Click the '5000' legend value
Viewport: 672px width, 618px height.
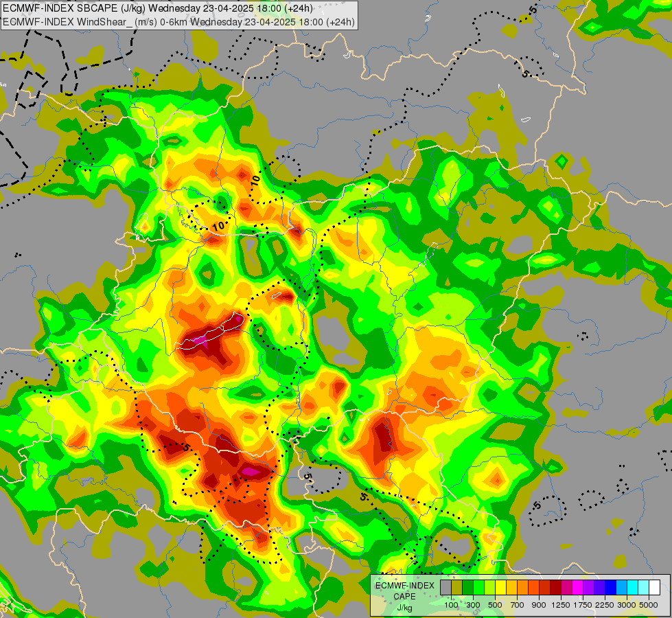(x=649, y=605)
